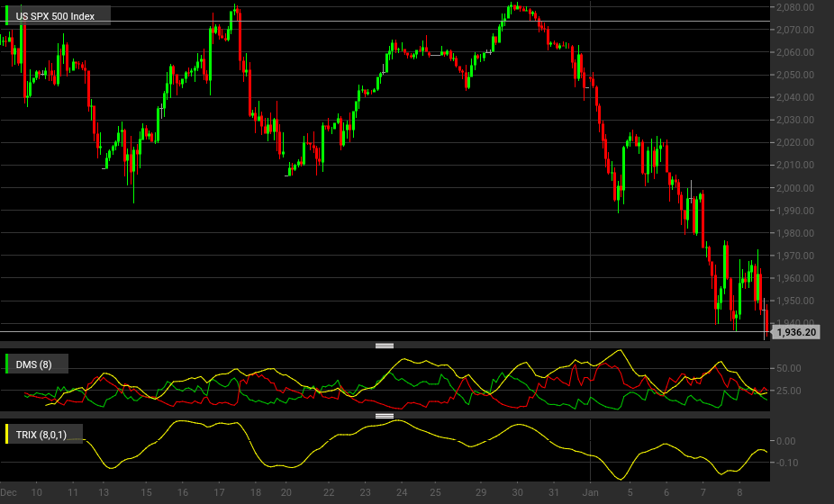The width and height of the screenshot is (834, 504).
Task: Click green color marker beside US SPX 500
Action: pos(7,15)
